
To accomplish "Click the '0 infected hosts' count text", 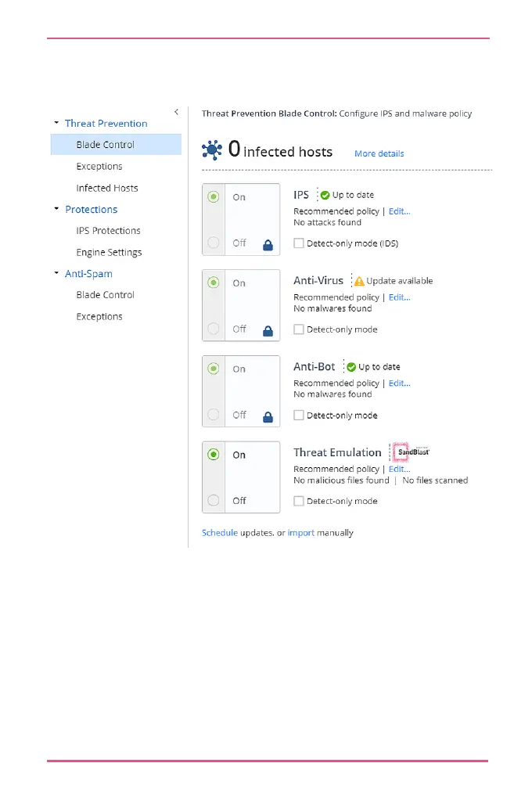I will (280, 149).
